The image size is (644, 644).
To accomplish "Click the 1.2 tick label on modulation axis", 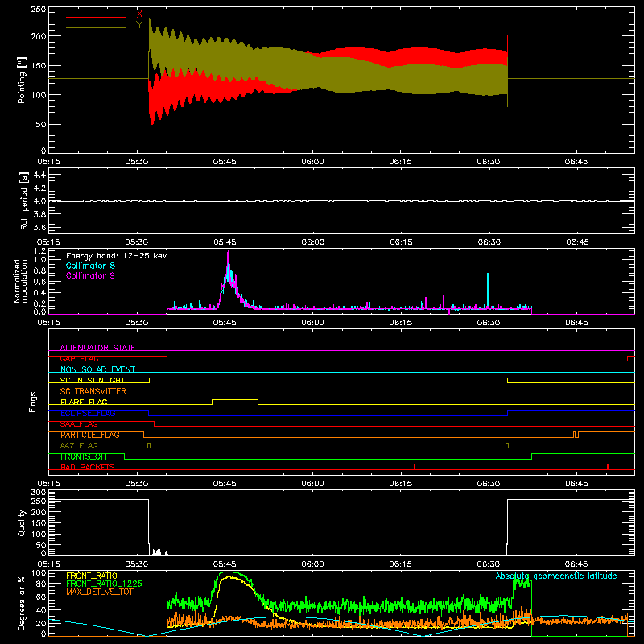I will (39, 251).
